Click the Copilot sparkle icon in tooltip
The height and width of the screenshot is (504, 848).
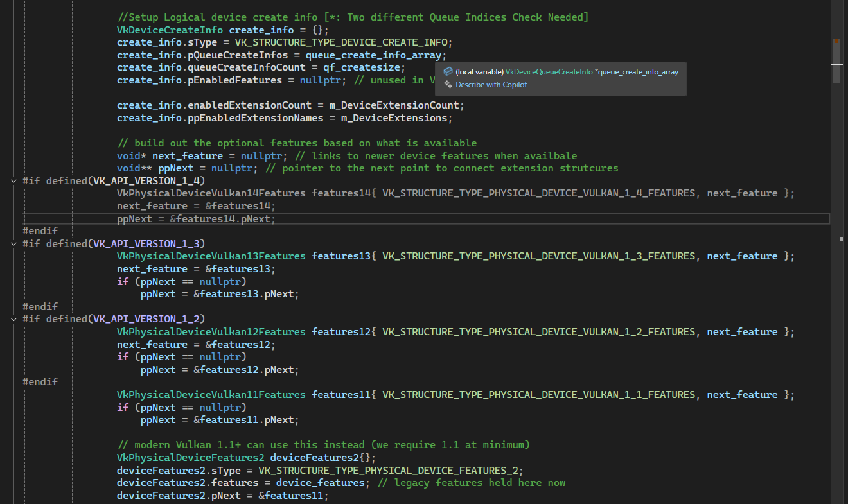coord(448,85)
